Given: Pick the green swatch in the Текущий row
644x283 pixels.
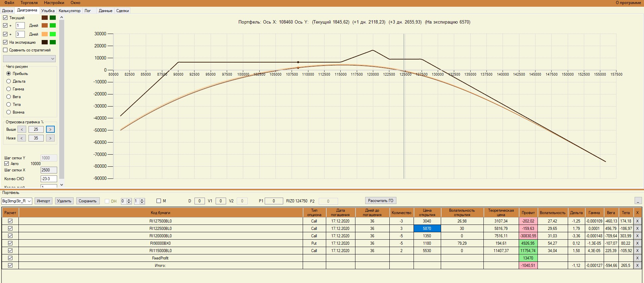Looking at the screenshot, I should pos(53,17).
